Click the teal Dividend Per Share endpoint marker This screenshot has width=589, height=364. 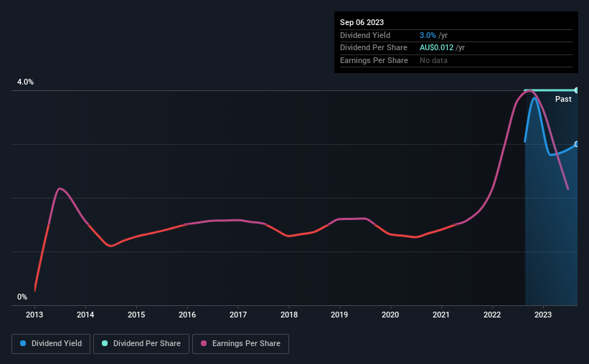[576, 90]
